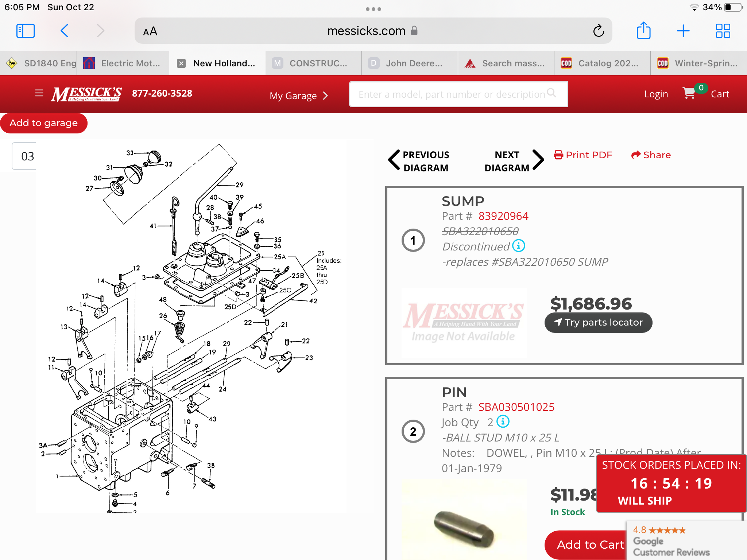This screenshot has width=747, height=560.
Task: Switch to the SD1840 Eng tab
Action: pyautogui.click(x=39, y=63)
